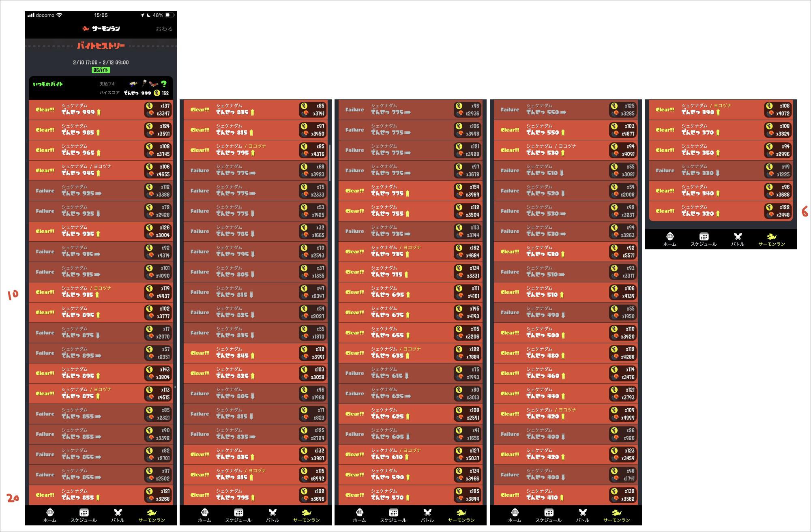Tap the ホーム tab in the rightmost short screenshot

670,239
